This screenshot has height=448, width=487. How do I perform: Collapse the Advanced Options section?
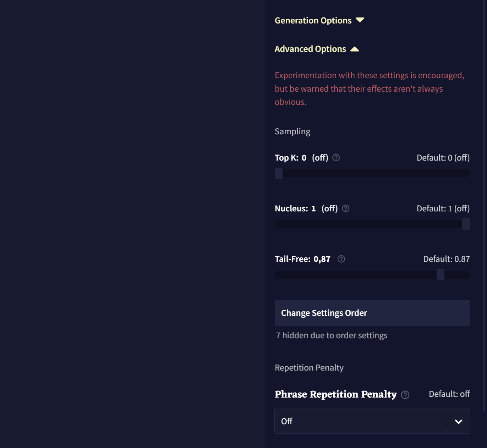(x=310, y=49)
